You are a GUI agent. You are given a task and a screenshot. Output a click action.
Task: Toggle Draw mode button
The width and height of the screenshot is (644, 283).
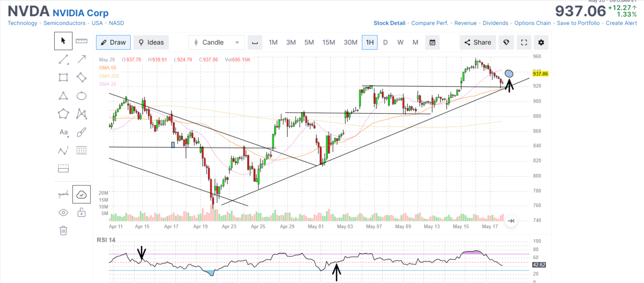[x=113, y=43]
